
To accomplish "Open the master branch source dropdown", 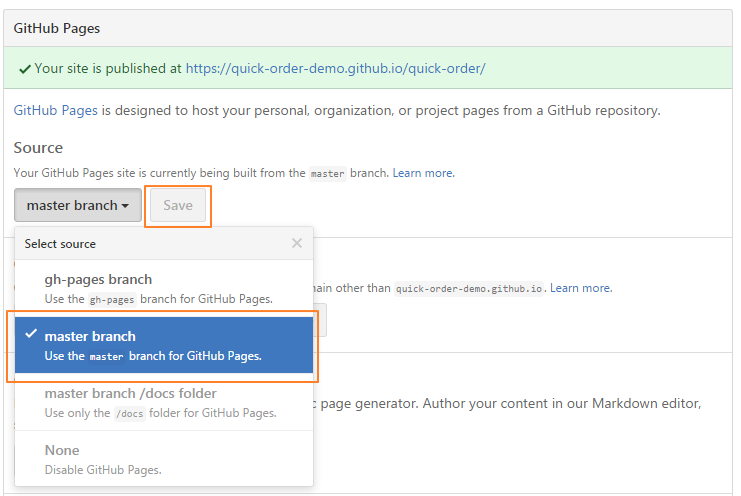I will (78, 205).
